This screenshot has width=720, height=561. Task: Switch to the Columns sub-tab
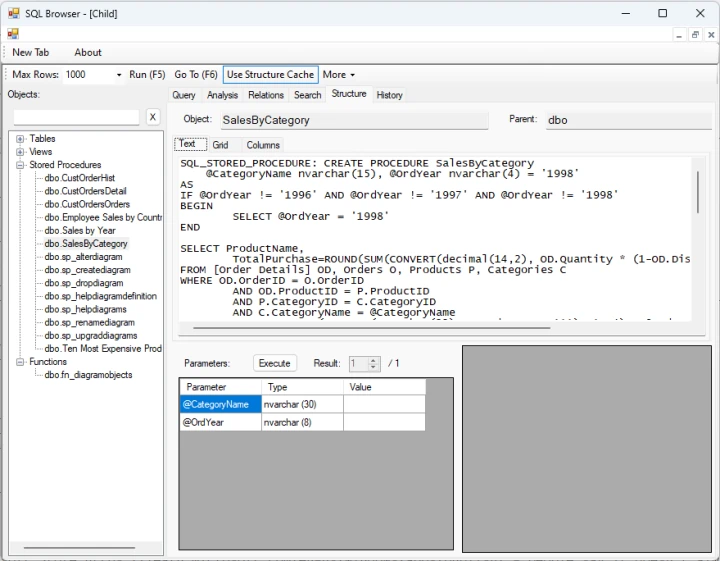click(263, 145)
